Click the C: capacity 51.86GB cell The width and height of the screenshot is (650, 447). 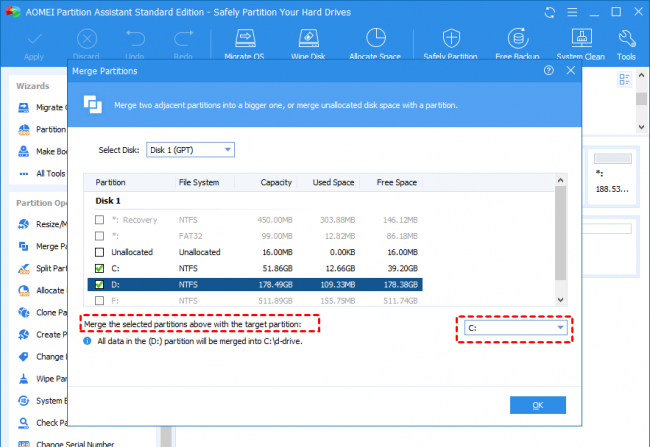(x=277, y=268)
